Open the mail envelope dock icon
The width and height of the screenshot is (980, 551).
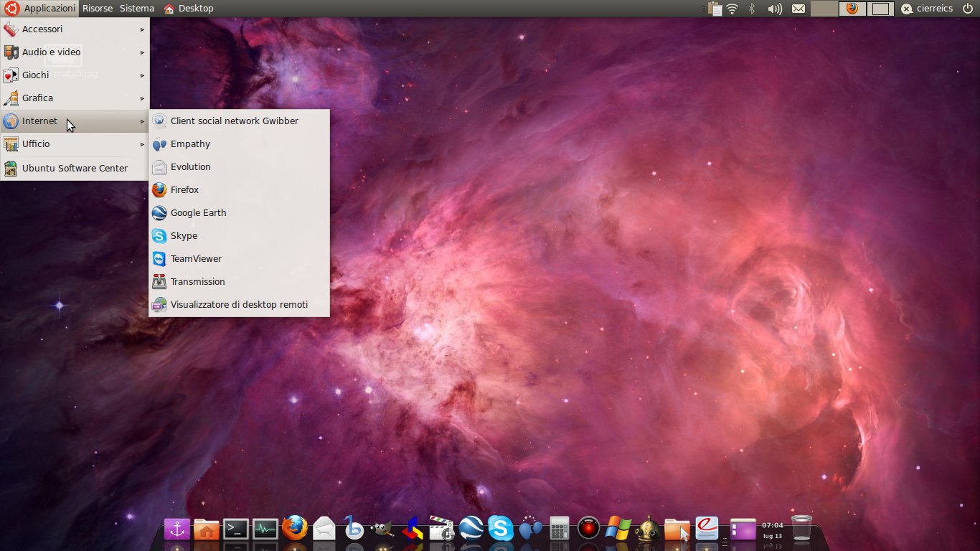click(324, 529)
